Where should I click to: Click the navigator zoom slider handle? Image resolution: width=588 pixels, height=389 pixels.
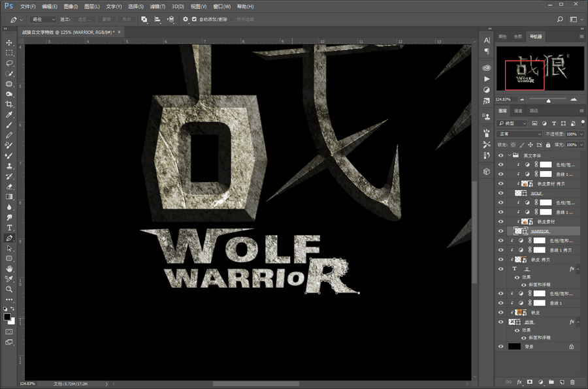(548, 100)
